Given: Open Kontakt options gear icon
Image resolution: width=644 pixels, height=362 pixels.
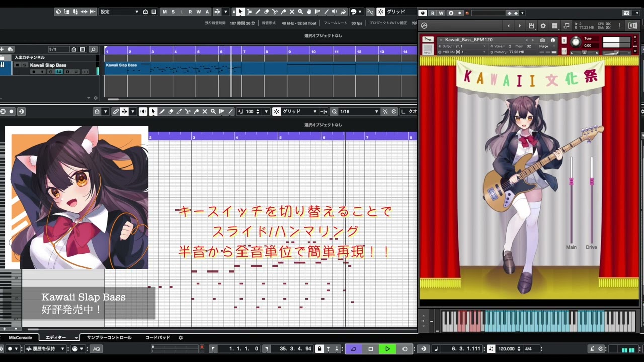Looking at the screenshot, I should click(543, 26).
